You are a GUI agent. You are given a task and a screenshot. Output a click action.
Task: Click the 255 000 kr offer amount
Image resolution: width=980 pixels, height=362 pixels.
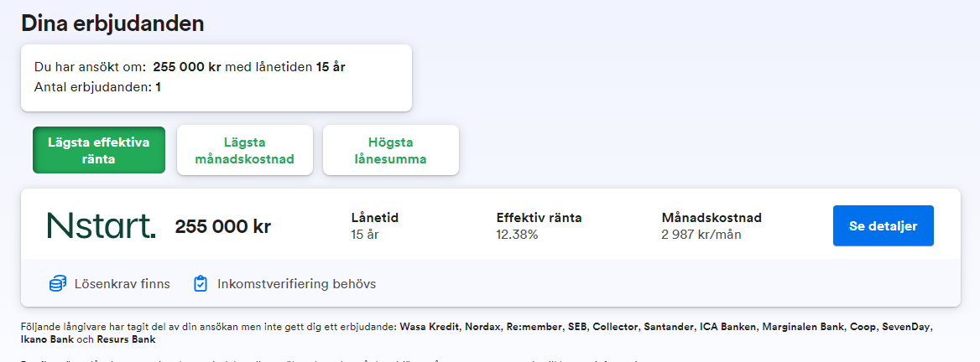click(x=223, y=226)
